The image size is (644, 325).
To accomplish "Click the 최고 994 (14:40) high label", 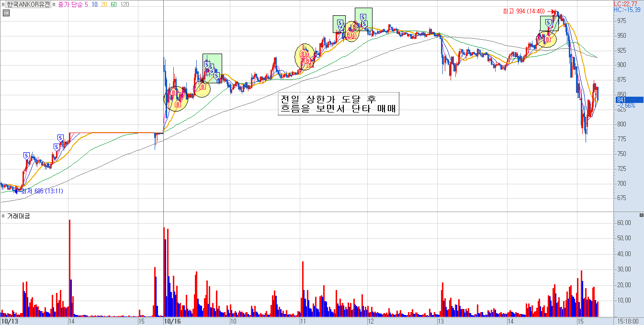I will pos(523,11).
